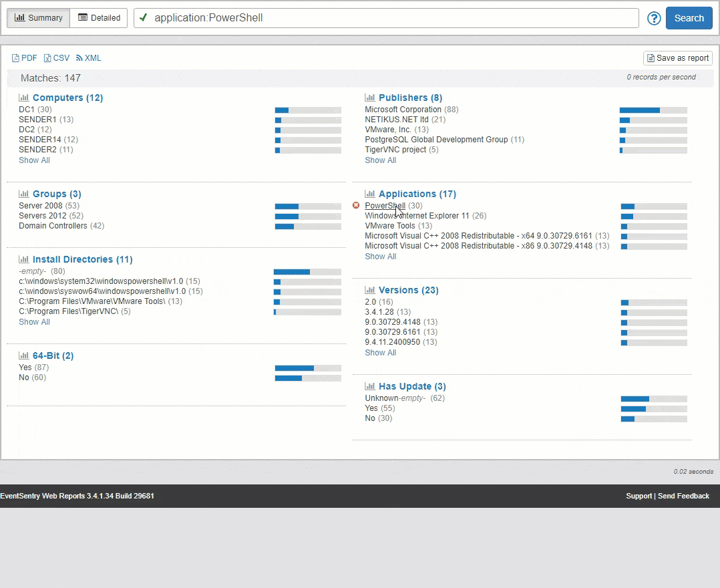The height and width of the screenshot is (588, 720).
Task: Open the Versions (23) heading link
Action: click(409, 290)
